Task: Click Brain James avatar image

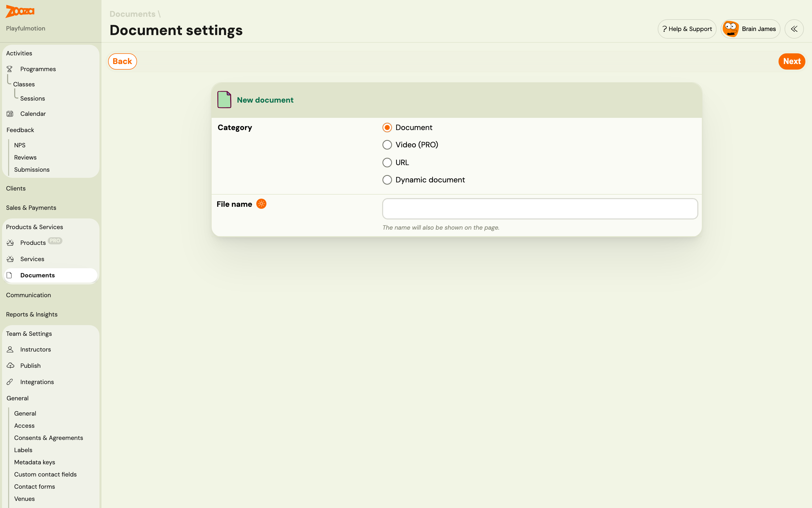Action: coord(731,29)
